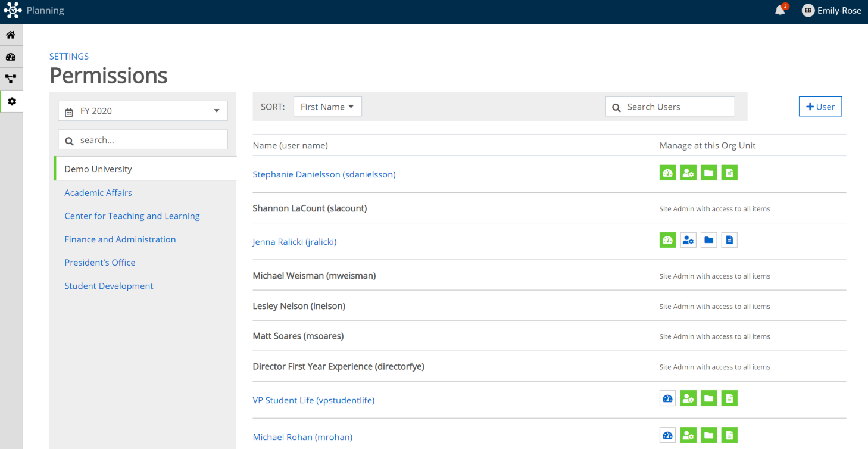Disable the reports permission for VP Student Life
This screenshot has height=449, width=868.
[729, 398]
